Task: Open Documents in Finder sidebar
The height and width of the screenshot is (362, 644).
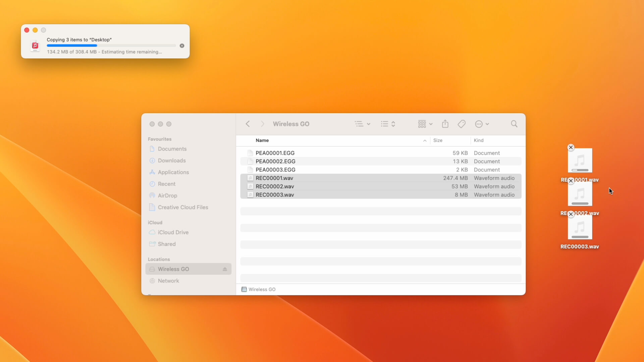Action: click(x=172, y=148)
